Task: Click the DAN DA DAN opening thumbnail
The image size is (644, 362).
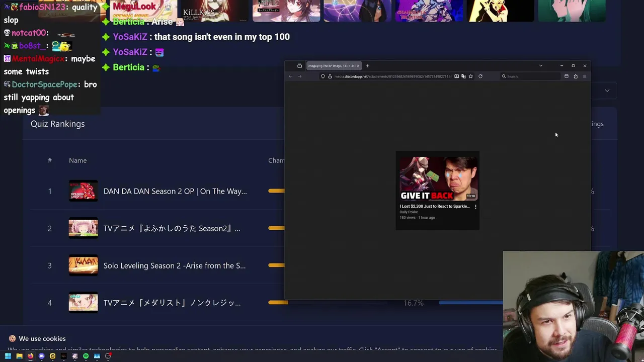Action: point(83,191)
